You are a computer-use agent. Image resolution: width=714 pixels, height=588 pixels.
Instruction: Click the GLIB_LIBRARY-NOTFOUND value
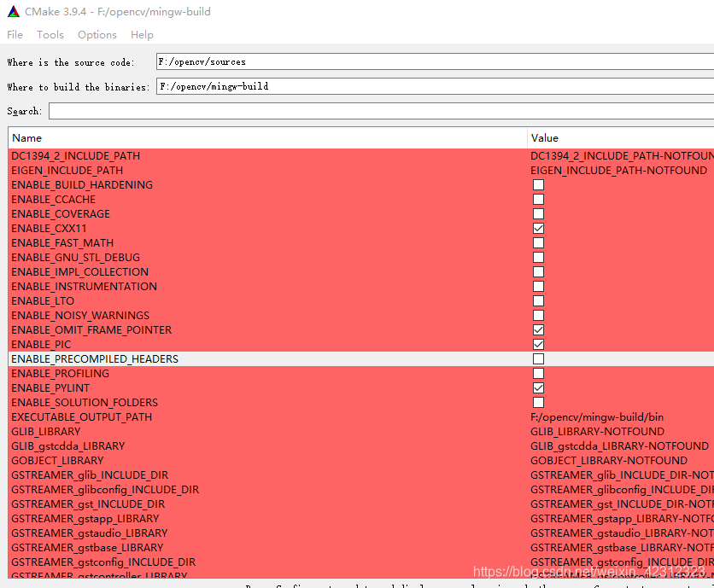(x=598, y=432)
